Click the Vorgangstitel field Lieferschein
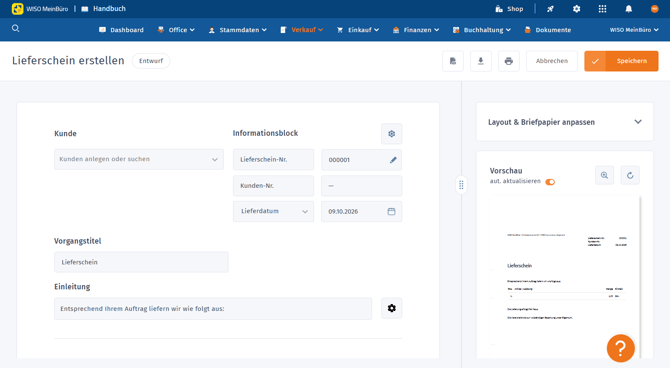Image resolution: width=670 pixels, height=368 pixels. 141,262
